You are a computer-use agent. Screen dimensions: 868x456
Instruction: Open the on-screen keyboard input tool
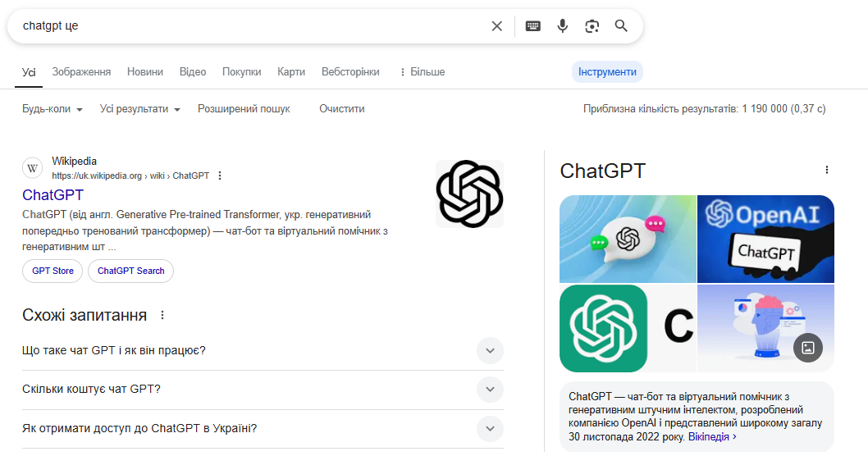(533, 26)
